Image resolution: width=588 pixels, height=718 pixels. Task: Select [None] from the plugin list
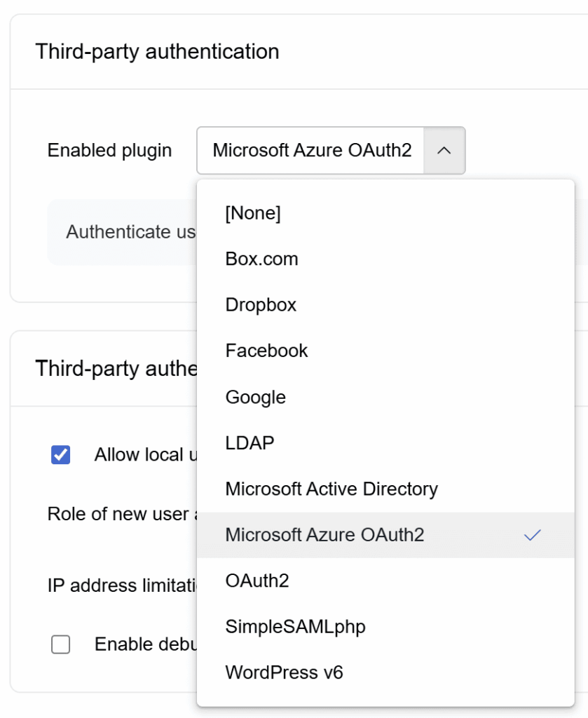tap(253, 213)
